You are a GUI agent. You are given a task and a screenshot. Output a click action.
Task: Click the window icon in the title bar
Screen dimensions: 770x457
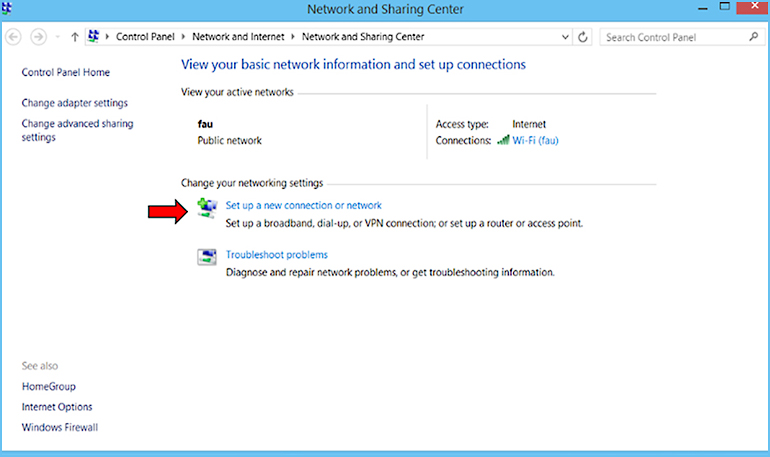(10, 9)
